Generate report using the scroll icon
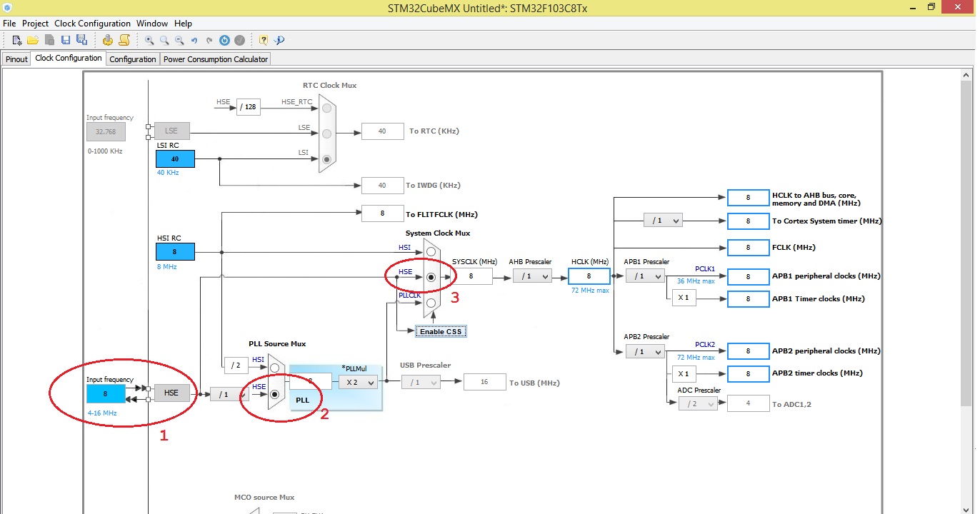The image size is (980, 514). click(124, 40)
